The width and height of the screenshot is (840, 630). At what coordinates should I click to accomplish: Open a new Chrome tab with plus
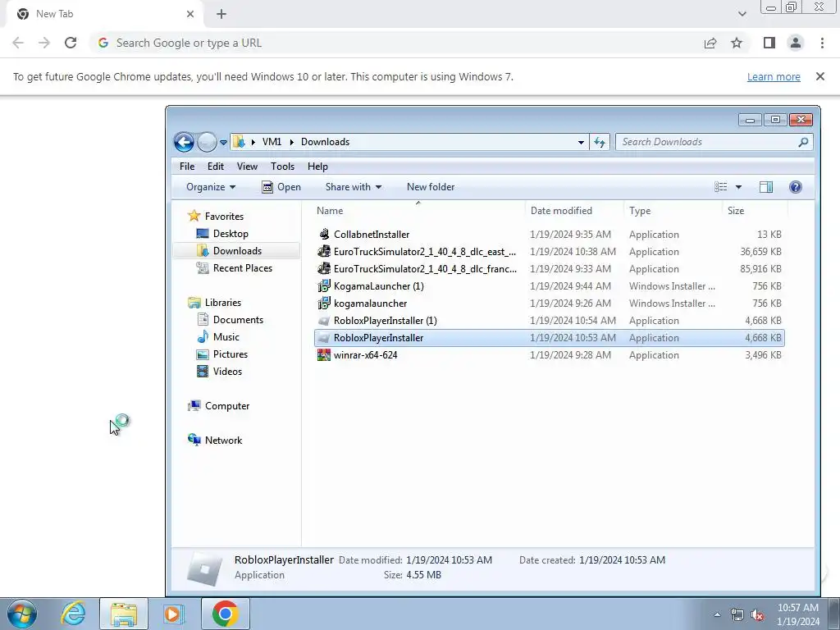tap(221, 14)
